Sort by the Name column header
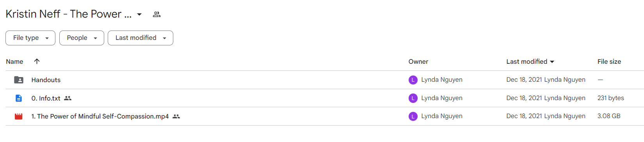The width and height of the screenshot is (644, 142). click(14, 61)
